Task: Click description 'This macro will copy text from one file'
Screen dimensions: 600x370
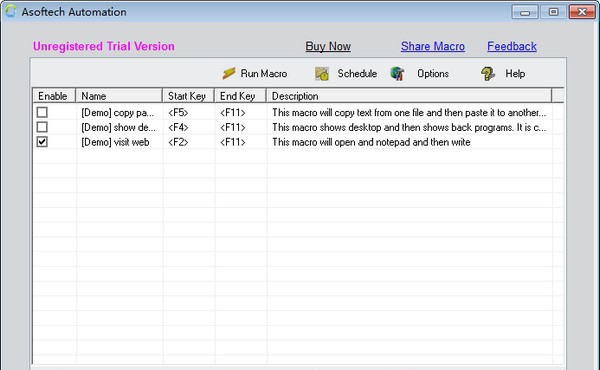Action: (409, 112)
